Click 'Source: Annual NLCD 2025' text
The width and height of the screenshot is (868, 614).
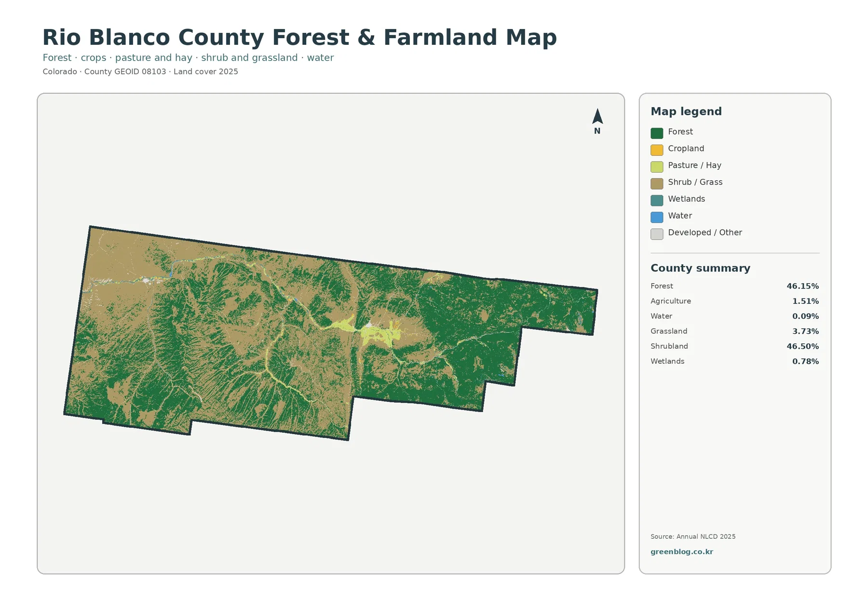(x=693, y=536)
